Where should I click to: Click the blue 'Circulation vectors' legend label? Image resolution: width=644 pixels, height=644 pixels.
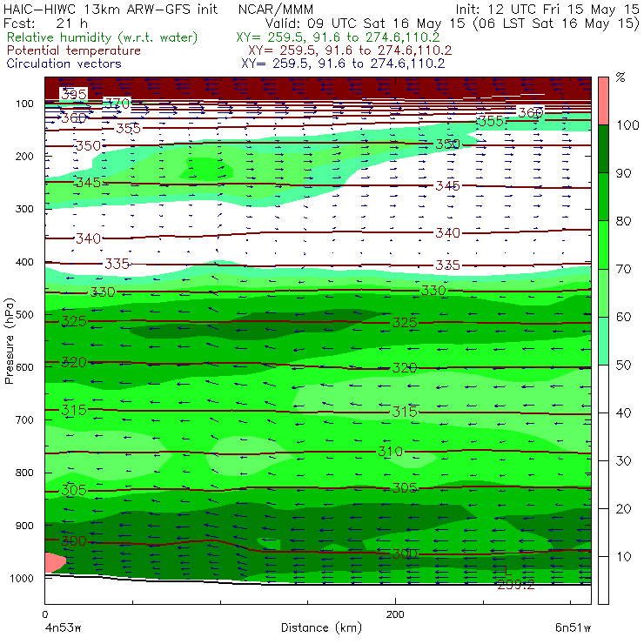click(x=64, y=64)
